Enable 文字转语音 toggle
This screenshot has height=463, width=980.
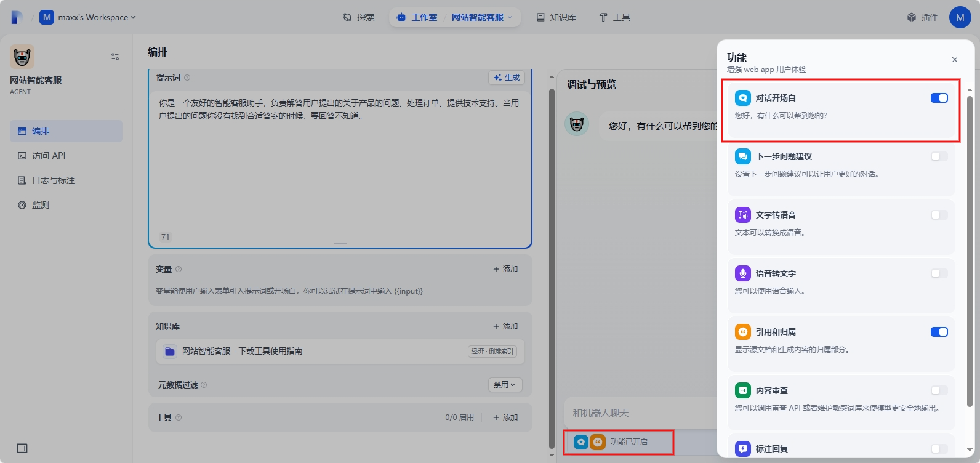coord(939,215)
